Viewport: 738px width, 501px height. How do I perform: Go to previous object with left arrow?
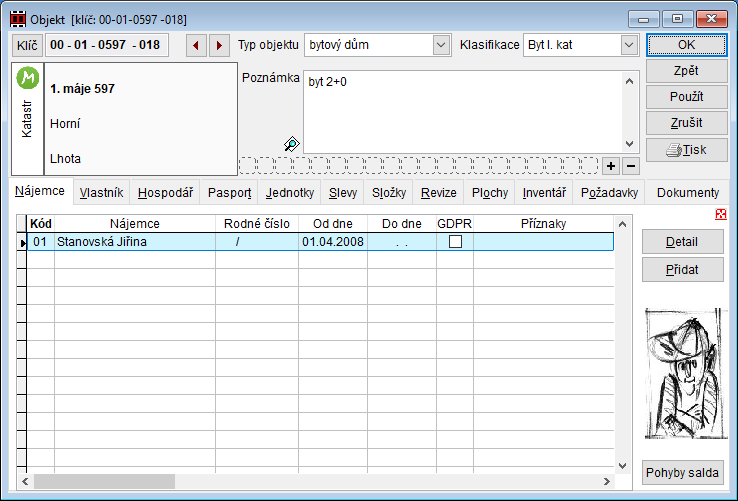coord(197,45)
